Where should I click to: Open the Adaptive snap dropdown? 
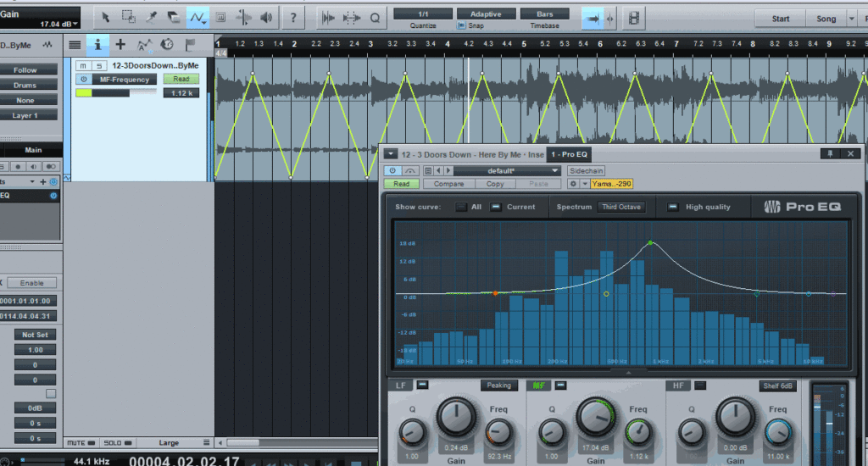point(486,14)
